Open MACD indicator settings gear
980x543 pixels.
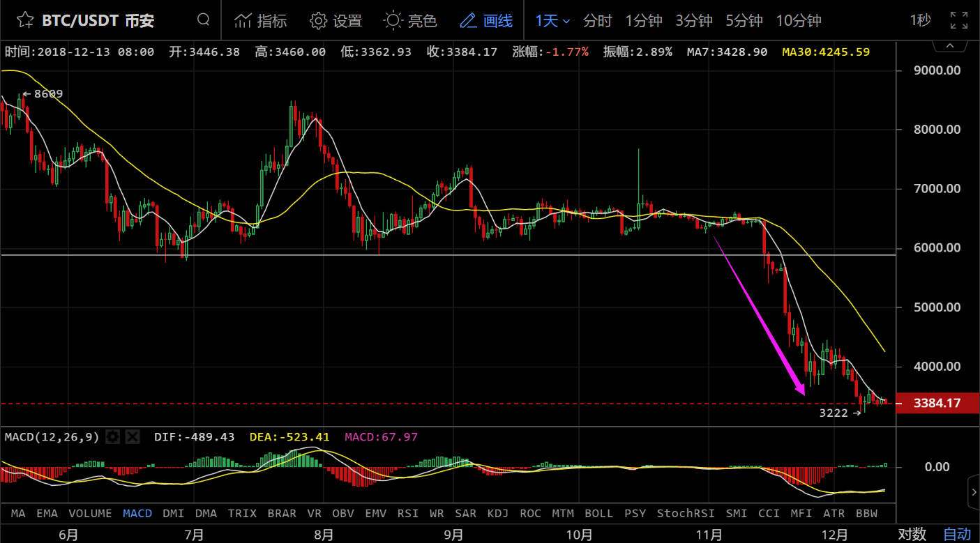[x=113, y=437]
